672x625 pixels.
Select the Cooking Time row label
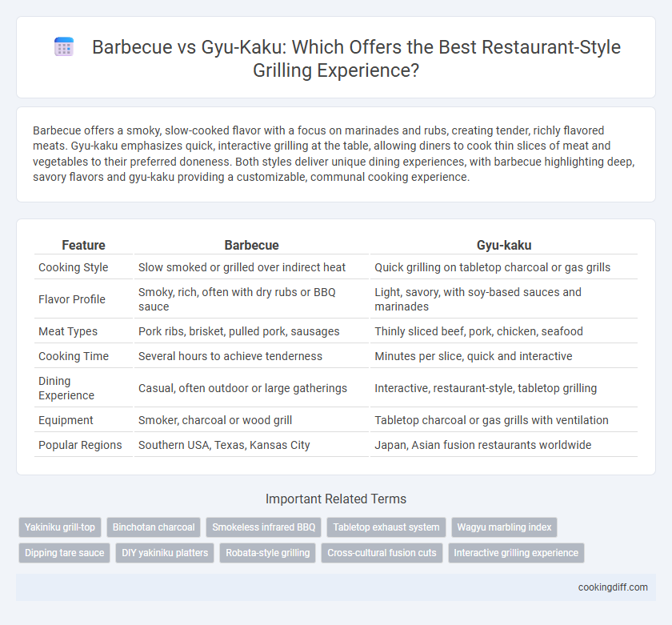point(74,356)
